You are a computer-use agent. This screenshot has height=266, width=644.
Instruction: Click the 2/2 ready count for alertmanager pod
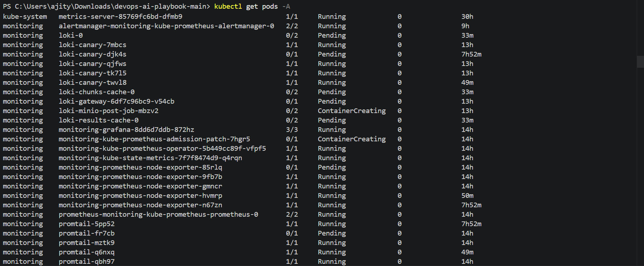[292, 26]
